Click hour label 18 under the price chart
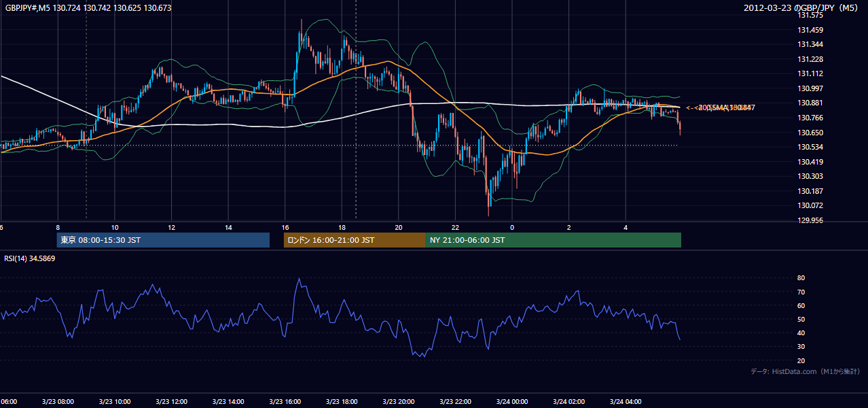This screenshot has height=408, width=868. 342,227
